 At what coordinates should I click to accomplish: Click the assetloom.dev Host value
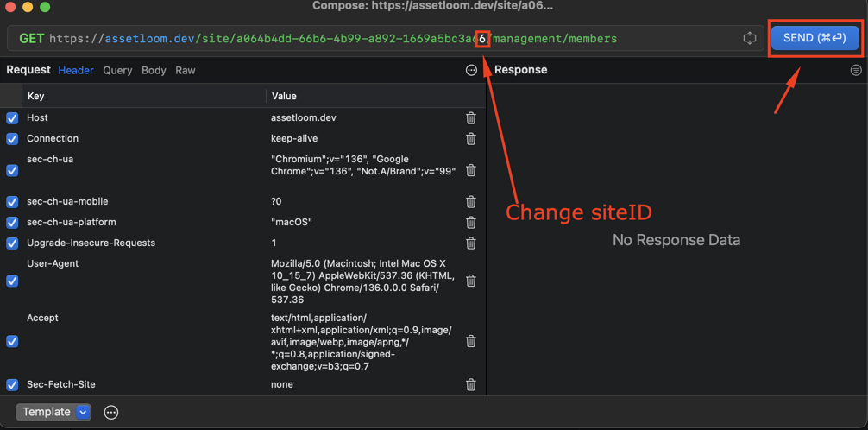coord(304,118)
